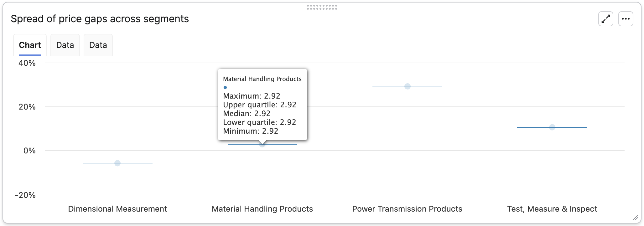This screenshot has width=644, height=226.
Task: Click the panel resize corner handle
Action: 635,218
